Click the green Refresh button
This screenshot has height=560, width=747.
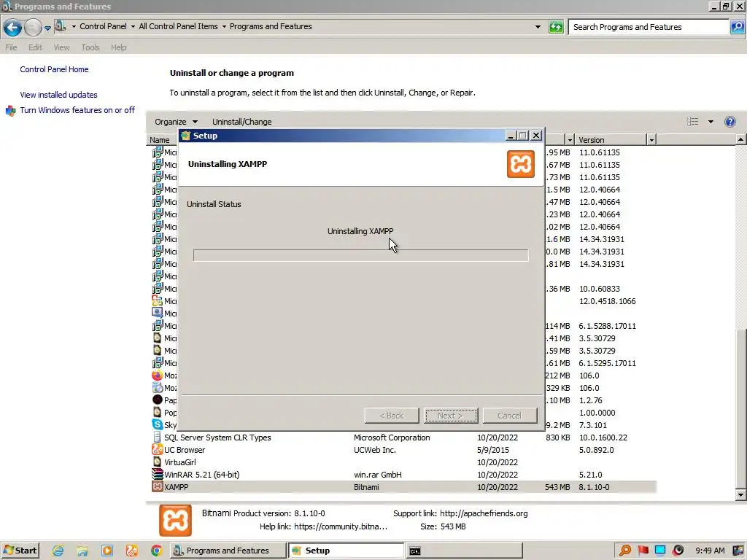555,27
